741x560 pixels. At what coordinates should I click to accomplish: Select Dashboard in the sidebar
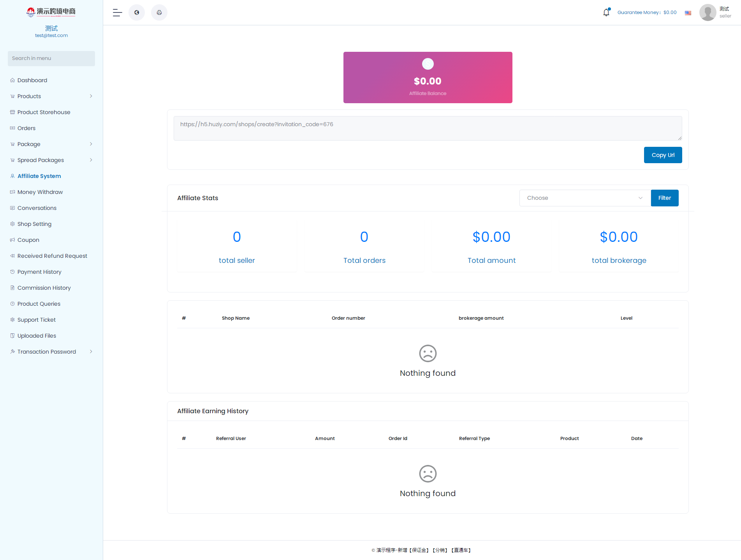click(32, 80)
